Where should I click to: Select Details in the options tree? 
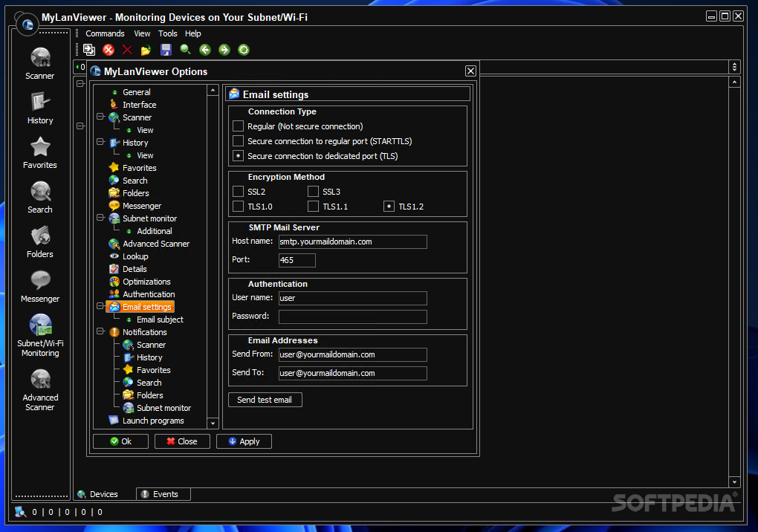(135, 269)
